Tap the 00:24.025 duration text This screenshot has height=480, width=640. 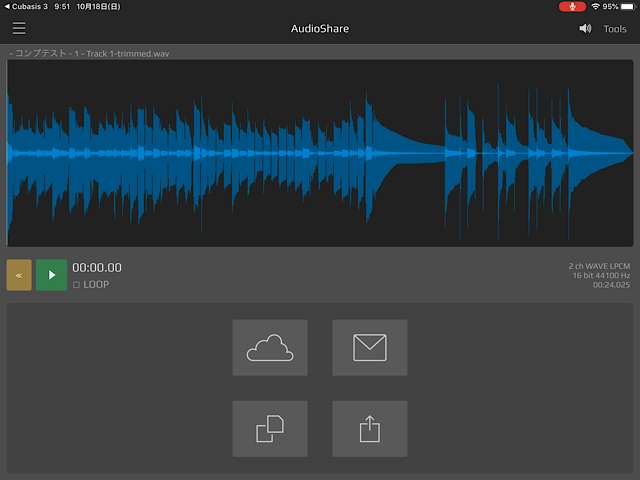611,285
